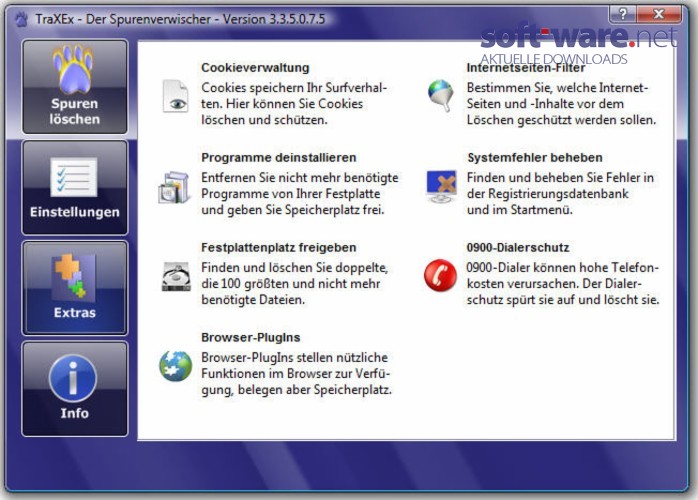Screen dimensions: 698x500
Task: Click text 'Cookies speichern Ihr Surfverhal-'
Action: pyautogui.click(x=294, y=88)
